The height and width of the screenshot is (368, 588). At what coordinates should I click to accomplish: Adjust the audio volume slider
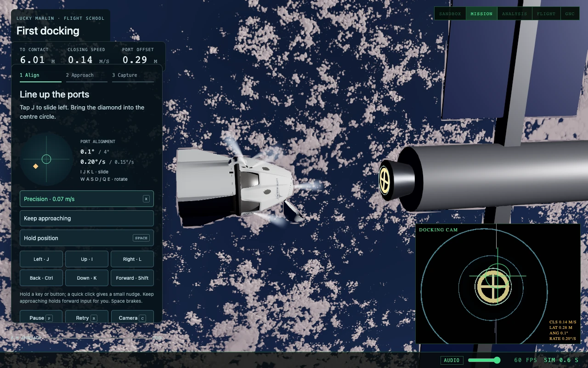484,360
